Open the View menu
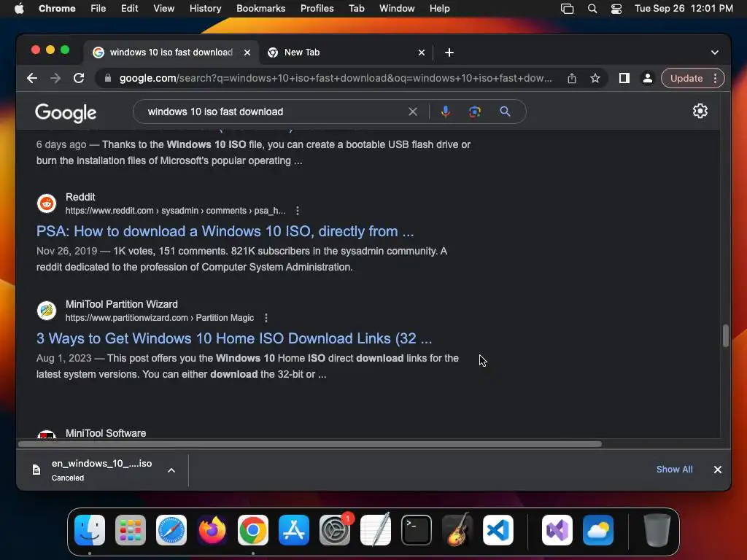This screenshot has height=560, width=747. point(164,9)
